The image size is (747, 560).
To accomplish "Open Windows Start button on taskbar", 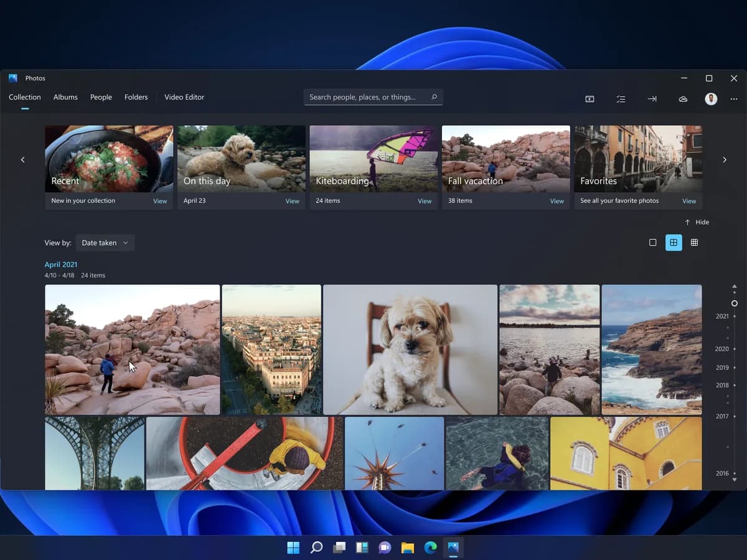I will pos(293,548).
